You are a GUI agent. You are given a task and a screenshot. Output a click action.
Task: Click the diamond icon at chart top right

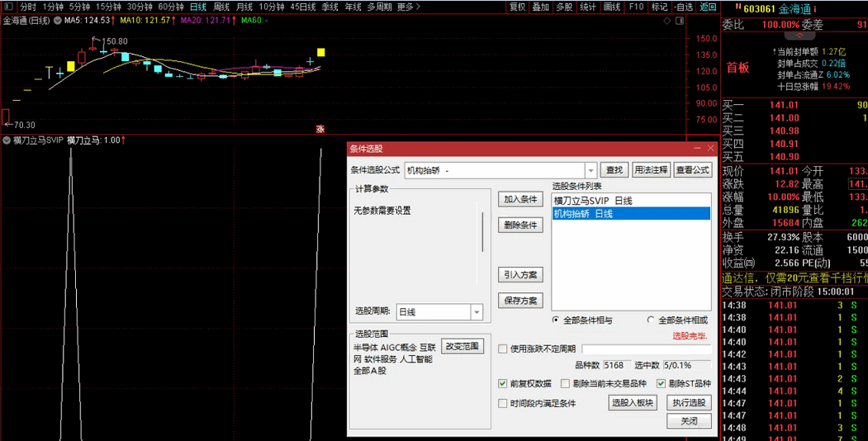(667, 21)
